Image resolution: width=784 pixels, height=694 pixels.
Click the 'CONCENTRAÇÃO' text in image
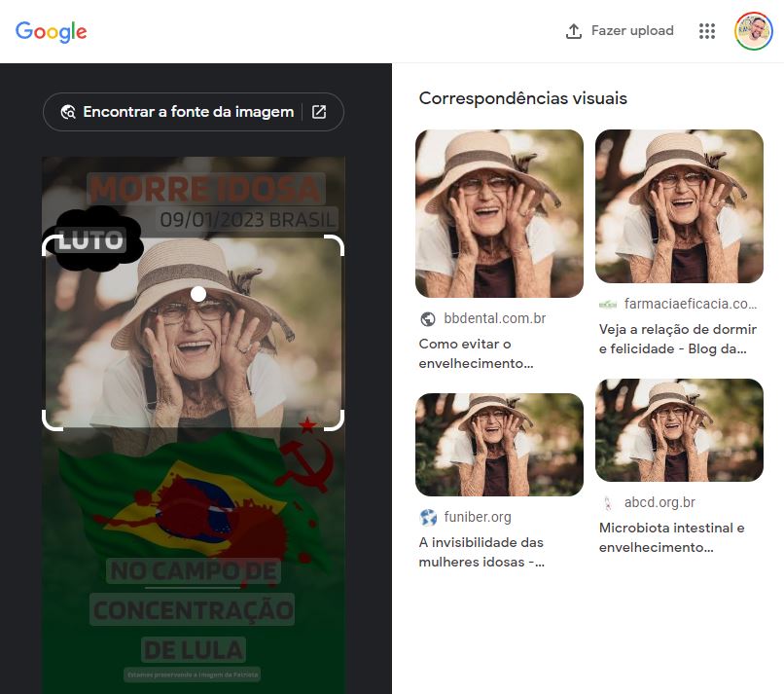(193, 609)
